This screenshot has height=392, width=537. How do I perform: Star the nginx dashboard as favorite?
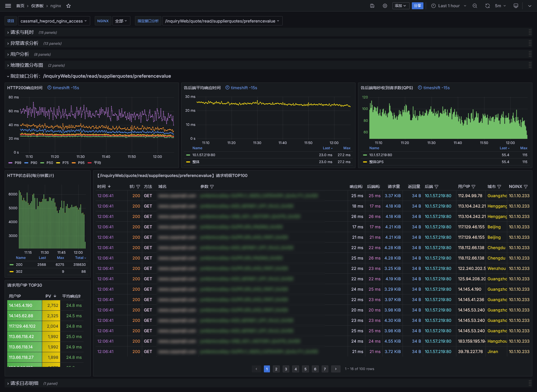[68, 6]
